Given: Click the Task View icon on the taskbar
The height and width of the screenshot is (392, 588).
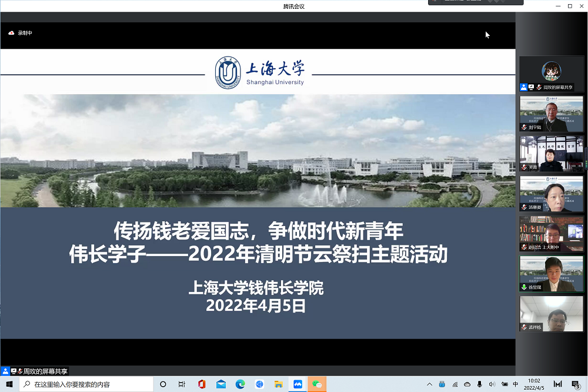Looking at the screenshot, I should 181,383.
